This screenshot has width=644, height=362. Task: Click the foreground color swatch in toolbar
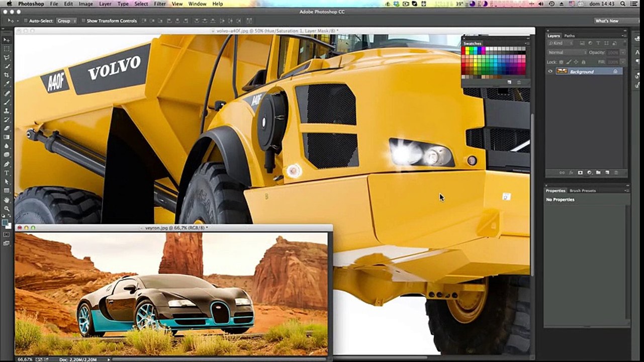(5, 222)
